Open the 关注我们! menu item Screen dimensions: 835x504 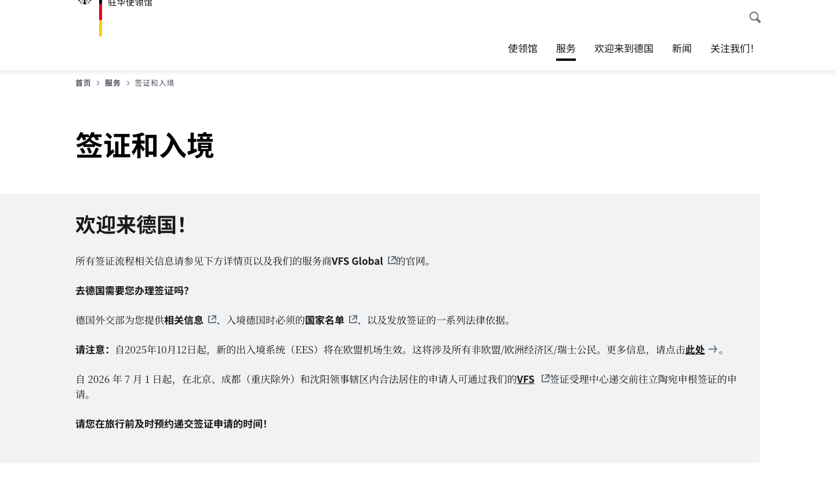(732, 49)
